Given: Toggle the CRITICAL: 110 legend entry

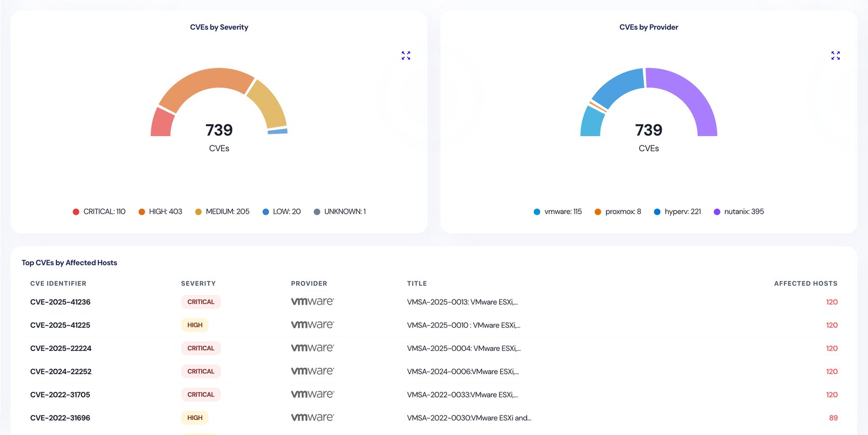Looking at the screenshot, I should pos(99,212).
